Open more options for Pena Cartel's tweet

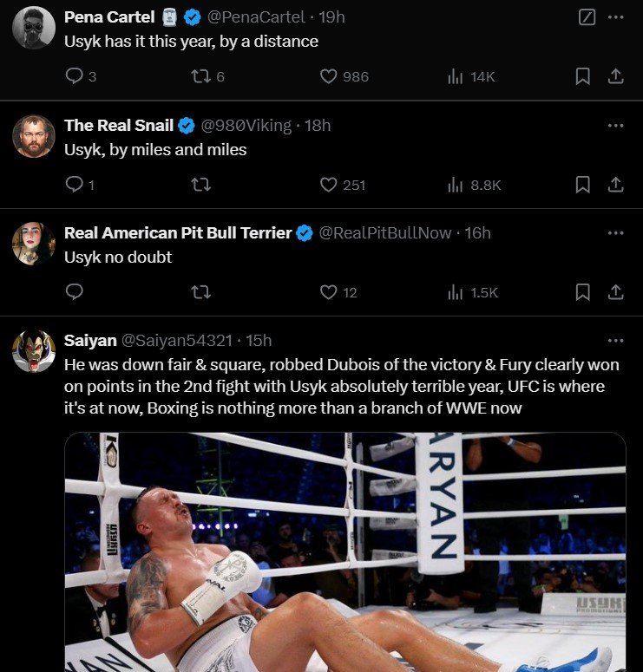615,17
